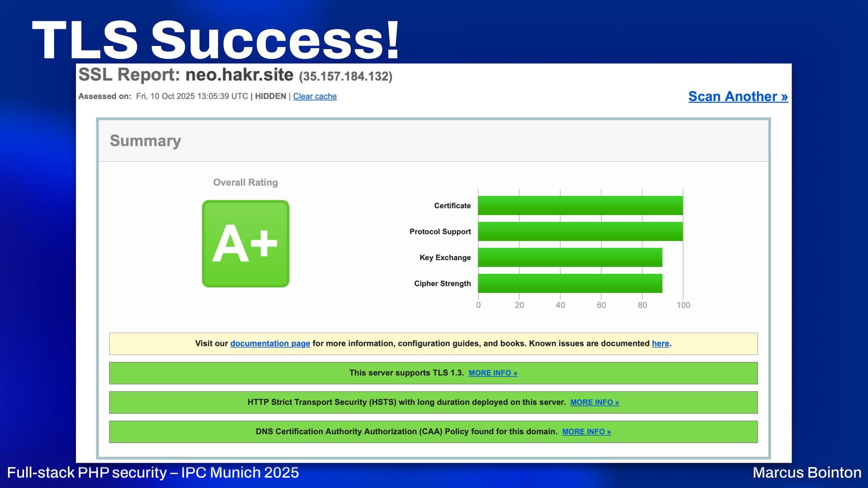
Task: Open the Scan Another link
Action: 738,96
